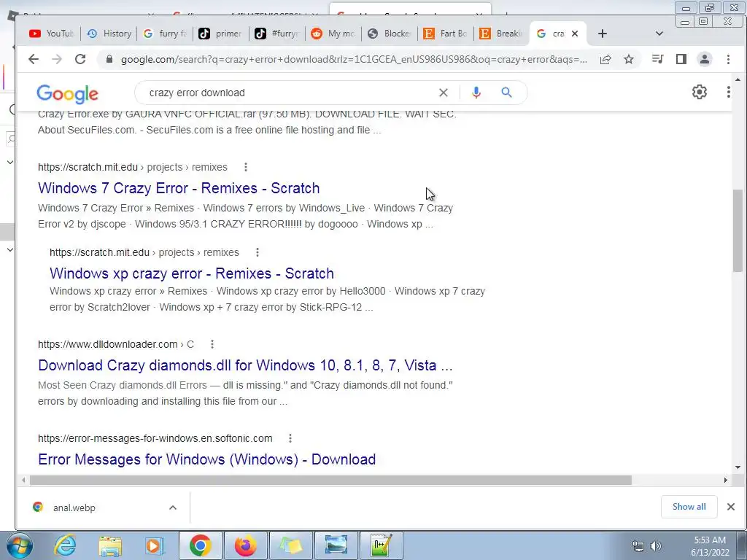This screenshot has height=560, width=747.
Task: Close the active 'cra' tab
Action: [x=575, y=34]
